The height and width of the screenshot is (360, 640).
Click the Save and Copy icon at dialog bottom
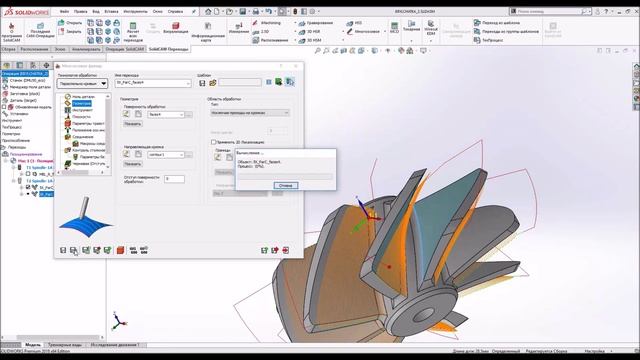(74, 250)
